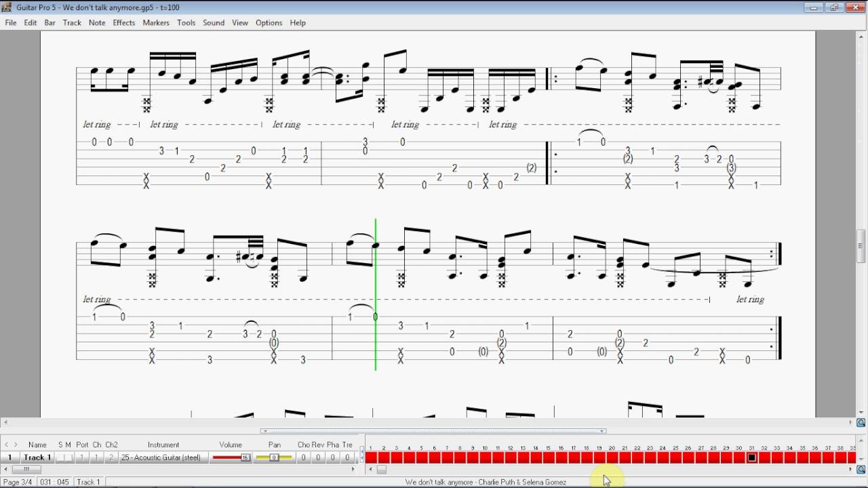Click the track panel scrollbar thumb

click(27, 469)
